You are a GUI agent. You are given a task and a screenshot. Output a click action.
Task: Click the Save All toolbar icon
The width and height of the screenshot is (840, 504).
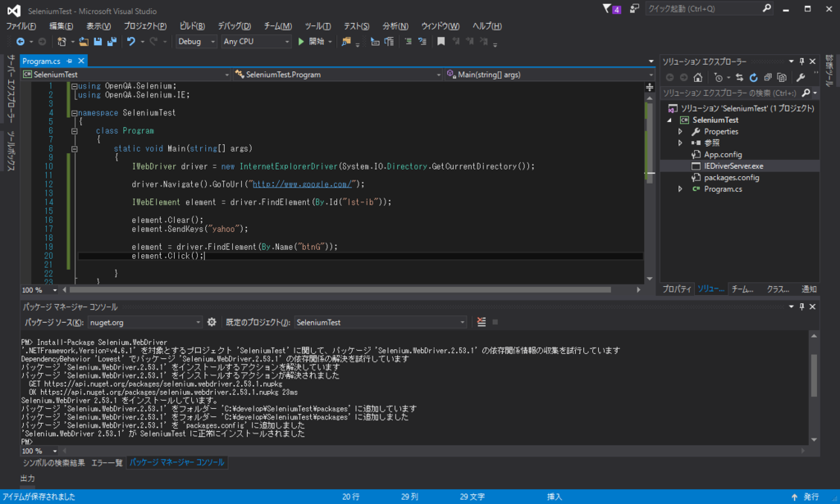[112, 41]
